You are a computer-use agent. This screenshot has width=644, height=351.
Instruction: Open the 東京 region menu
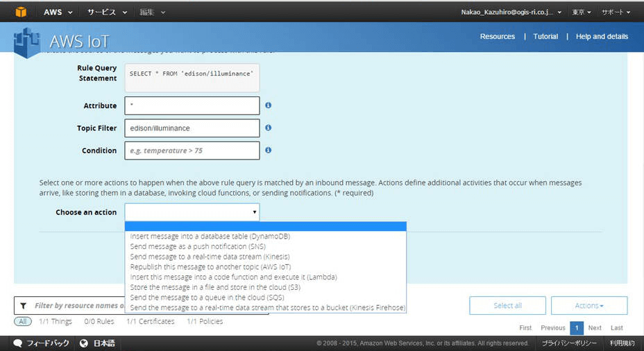[x=582, y=12]
